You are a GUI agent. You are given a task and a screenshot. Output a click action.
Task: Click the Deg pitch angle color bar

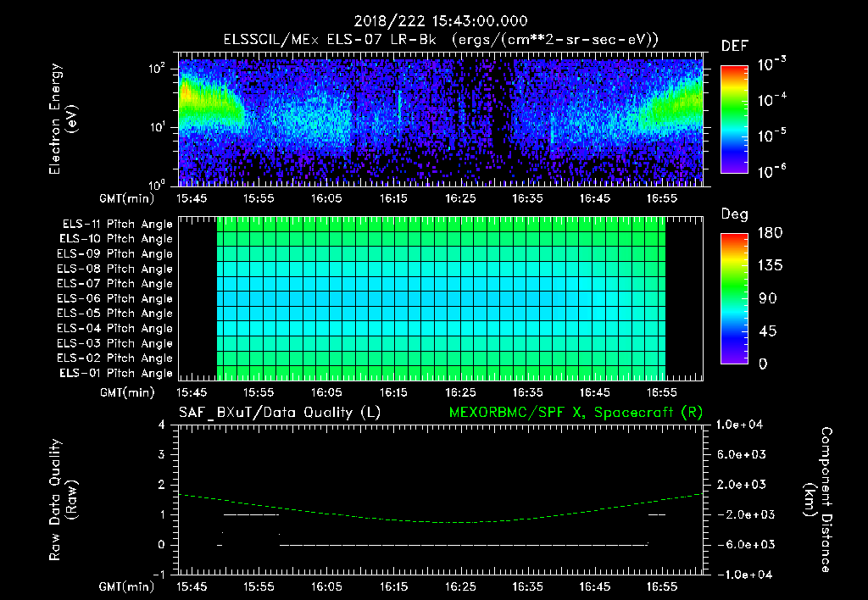pos(734,299)
